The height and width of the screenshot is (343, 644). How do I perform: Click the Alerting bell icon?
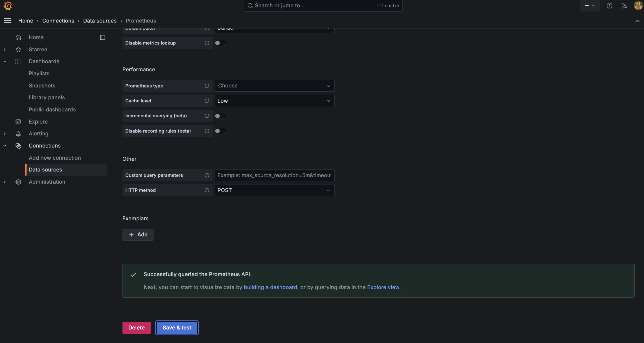coord(18,133)
